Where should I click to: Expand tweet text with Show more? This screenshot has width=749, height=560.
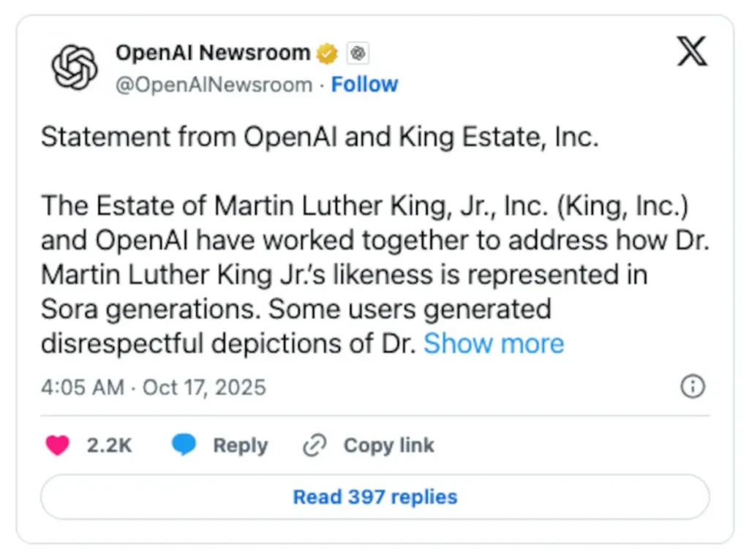(494, 344)
